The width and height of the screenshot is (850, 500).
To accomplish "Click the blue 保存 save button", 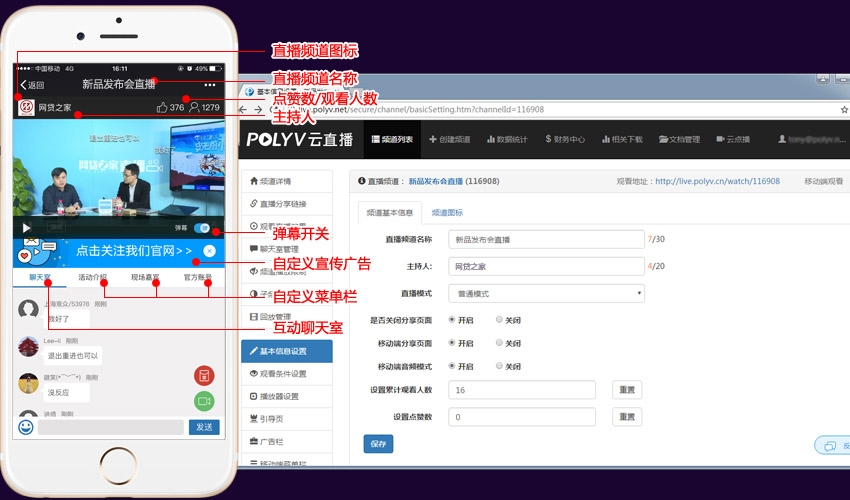I will pos(378,444).
